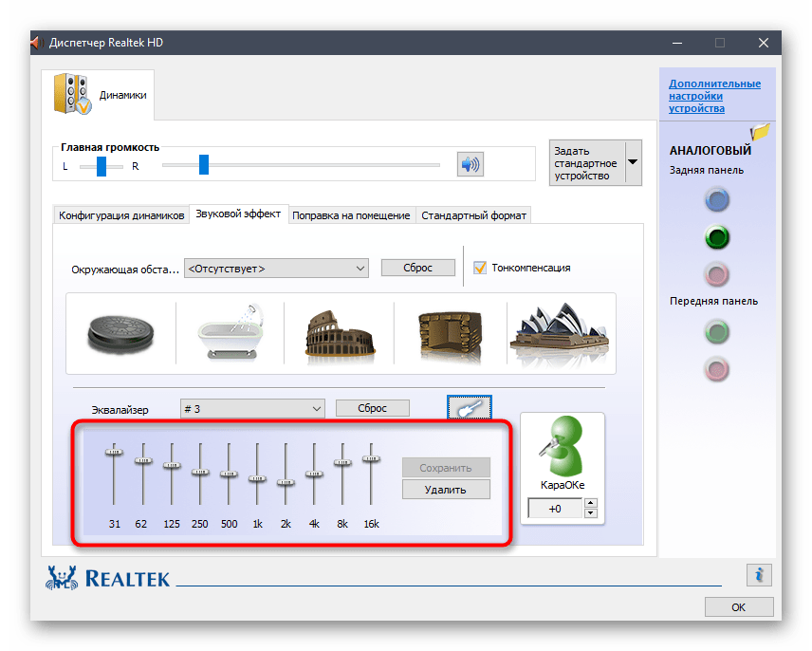Expand the Задать стандартное устройство arrow

pyautogui.click(x=633, y=163)
